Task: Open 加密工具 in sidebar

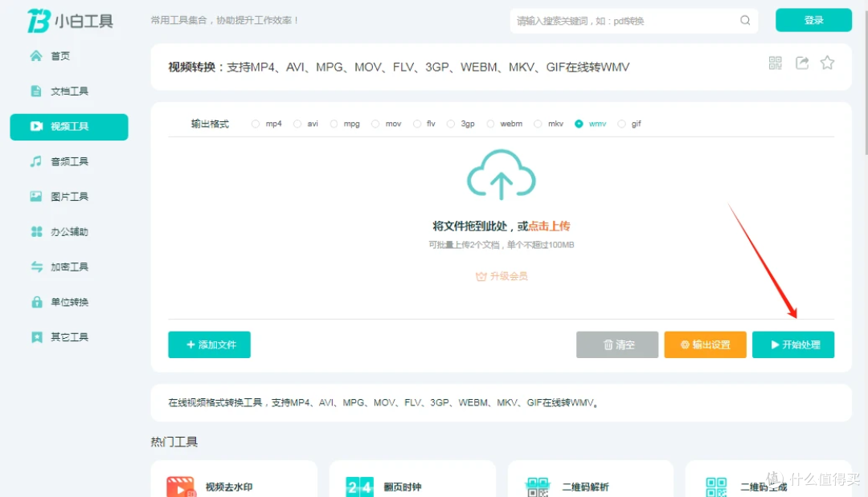Action: click(69, 267)
